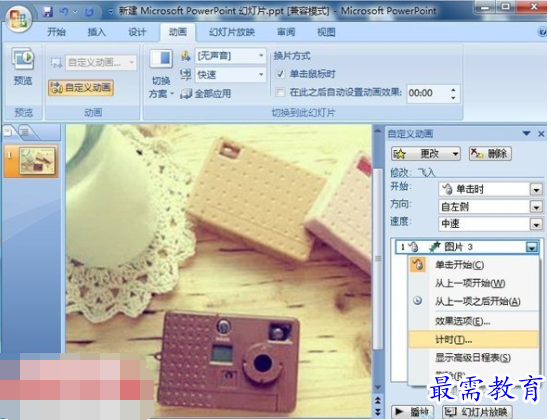
Task: Choose 单击开始(C) from menu
Action: (459, 265)
